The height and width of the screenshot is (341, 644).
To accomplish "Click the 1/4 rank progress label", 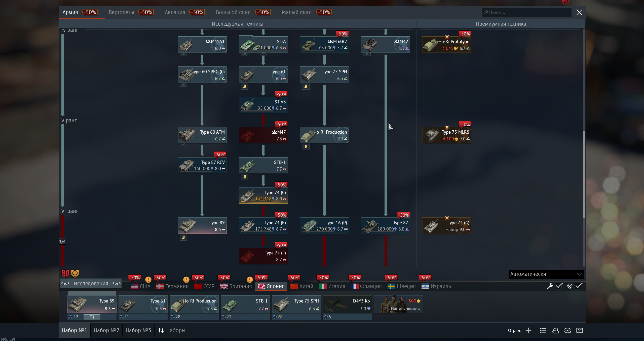I will [x=62, y=242].
